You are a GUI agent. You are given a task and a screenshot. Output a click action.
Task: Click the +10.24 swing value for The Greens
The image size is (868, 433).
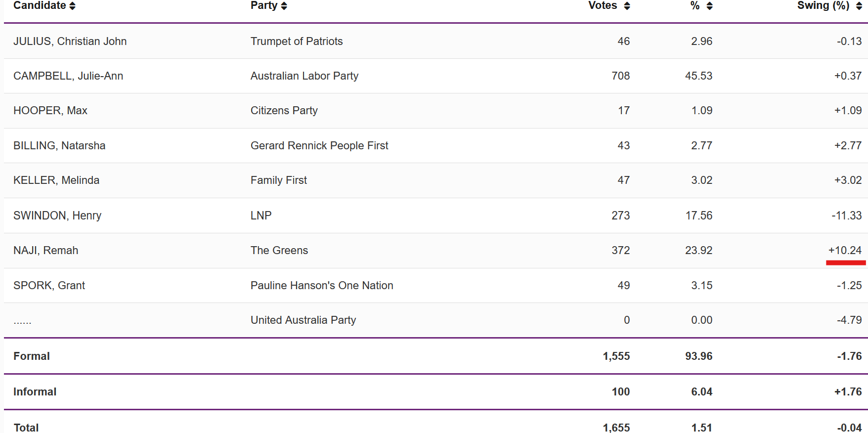pyautogui.click(x=845, y=251)
